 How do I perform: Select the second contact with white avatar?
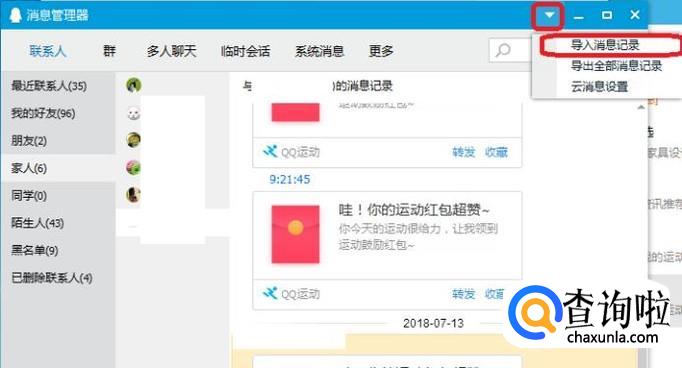(x=134, y=114)
